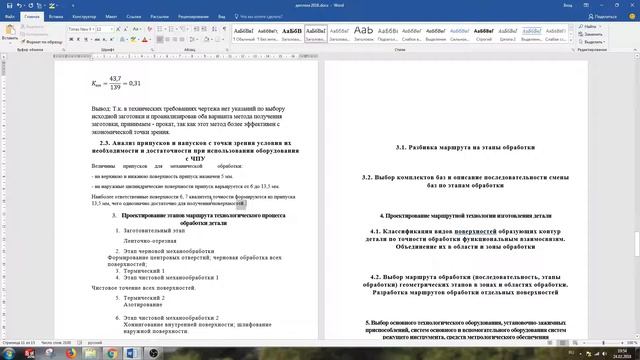
Task: Decrease the paragraph indent
Action: click(196, 29)
